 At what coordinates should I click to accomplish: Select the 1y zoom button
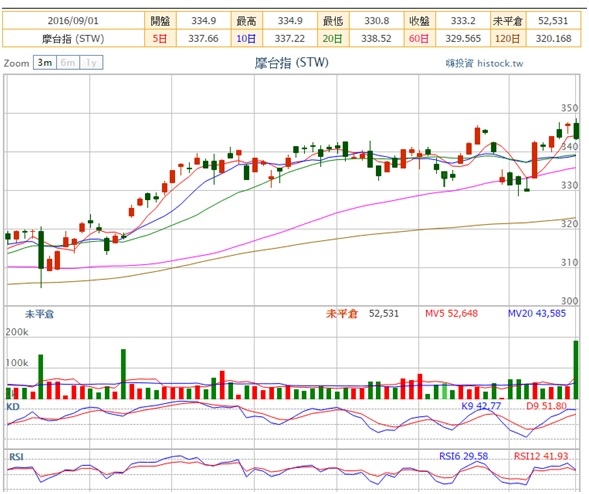coord(91,63)
